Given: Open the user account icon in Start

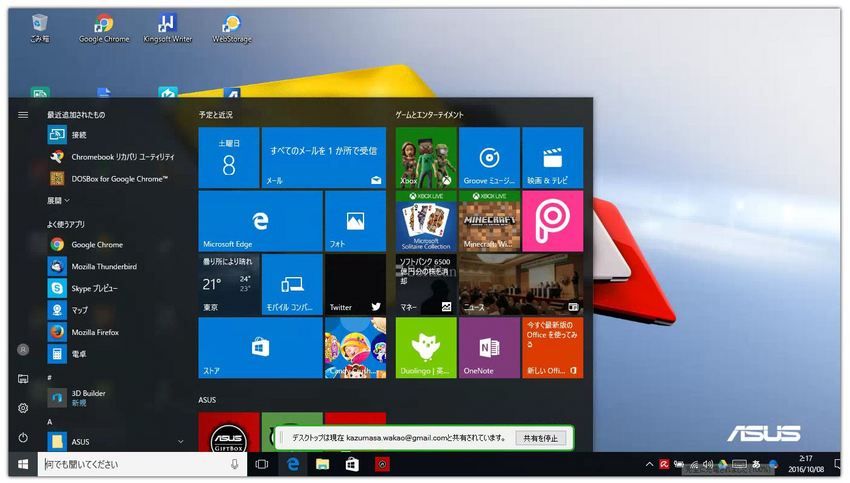Looking at the screenshot, I should (x=23, y=350).
